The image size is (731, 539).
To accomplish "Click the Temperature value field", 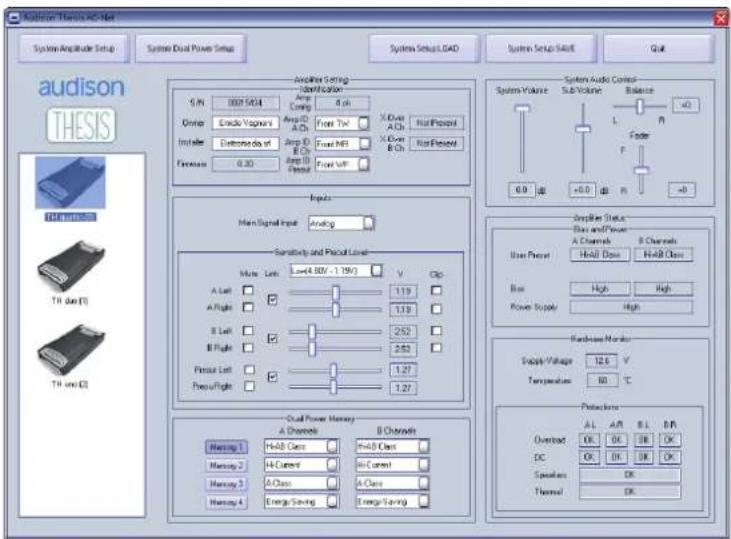I will tap(602, 380).
